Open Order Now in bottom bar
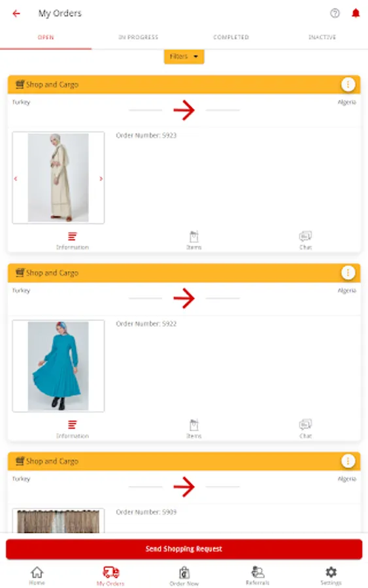Image resolution: width=368 pixels, height=588 pixels. (x=184, y=576)
